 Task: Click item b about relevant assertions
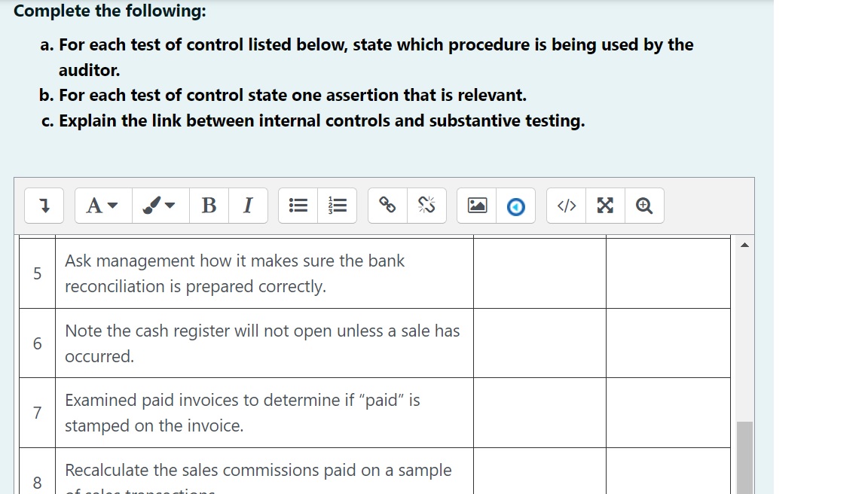[x=294, y=95]
